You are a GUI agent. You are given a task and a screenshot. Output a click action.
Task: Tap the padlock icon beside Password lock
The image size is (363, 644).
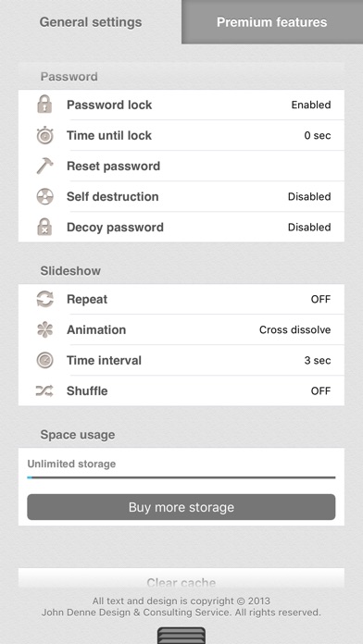(44, 105)
